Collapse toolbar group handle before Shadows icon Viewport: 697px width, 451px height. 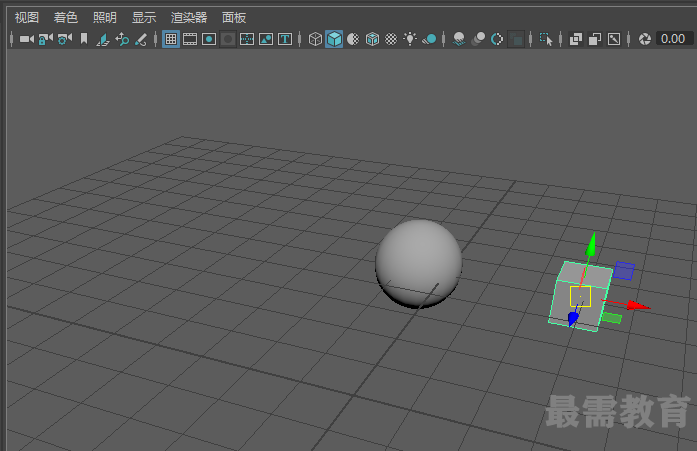(444, 39)
